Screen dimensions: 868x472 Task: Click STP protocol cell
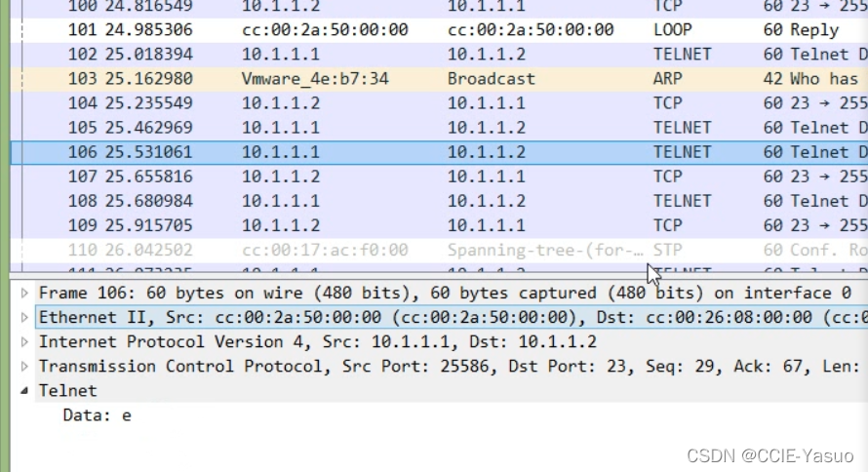tap(668, 250)
